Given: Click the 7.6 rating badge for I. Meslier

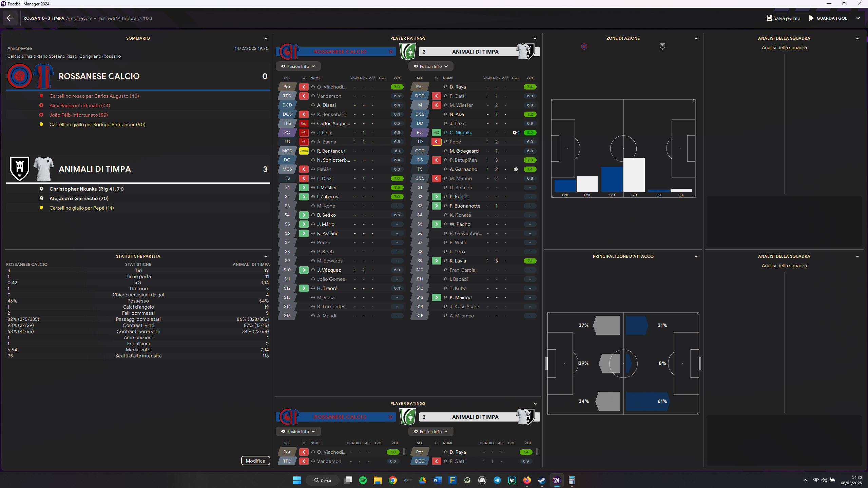Looking at the screenshot, I should click(x=397, y=188).
